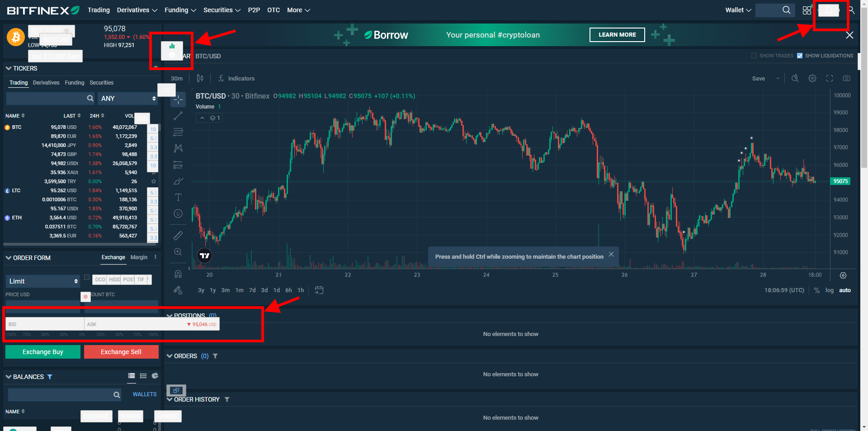This screenshot has height=431, width=868.
Task: Click the TradingView logo on chart
Action: (x=205, y=256)
